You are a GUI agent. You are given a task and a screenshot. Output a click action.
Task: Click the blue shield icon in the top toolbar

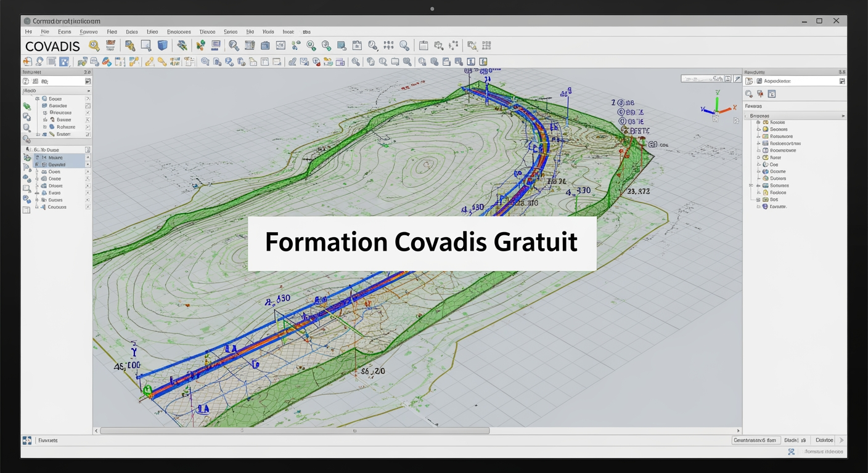(x=162, y=45)
